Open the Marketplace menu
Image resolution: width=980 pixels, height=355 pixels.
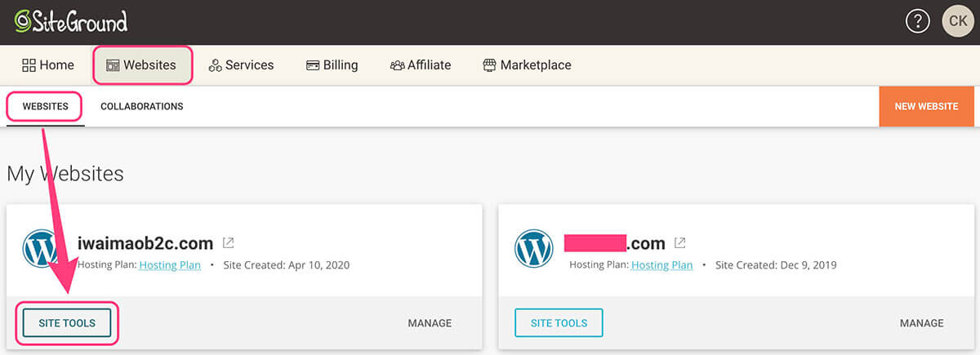527,65
